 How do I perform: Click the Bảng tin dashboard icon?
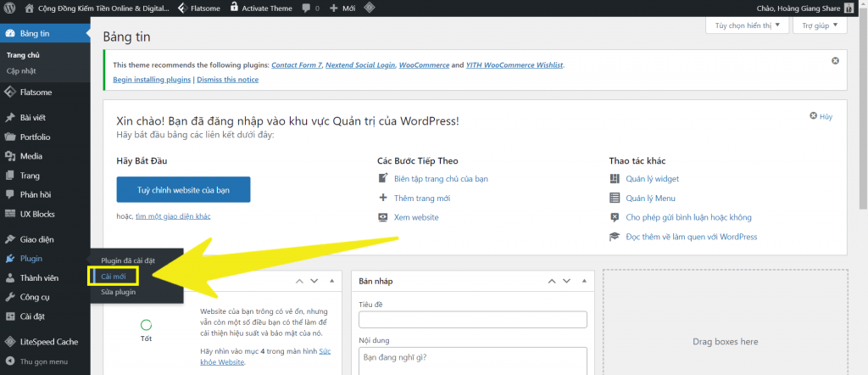click(x=10, y=34)
